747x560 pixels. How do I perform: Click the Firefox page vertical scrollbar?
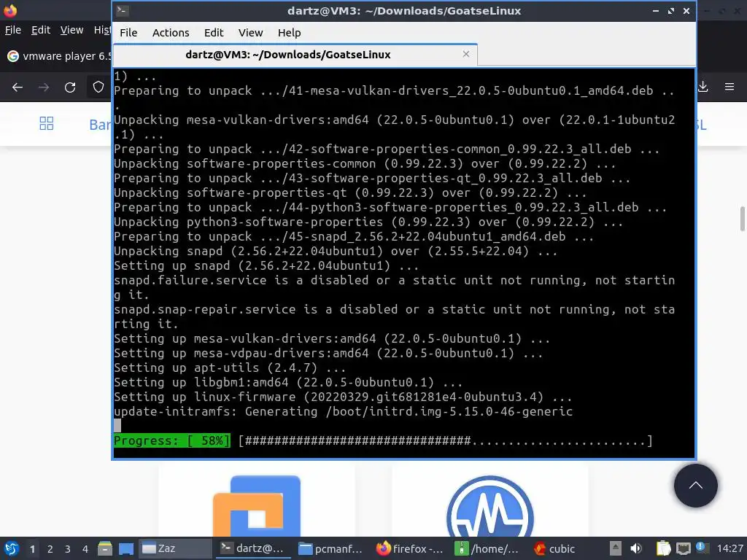742,218
